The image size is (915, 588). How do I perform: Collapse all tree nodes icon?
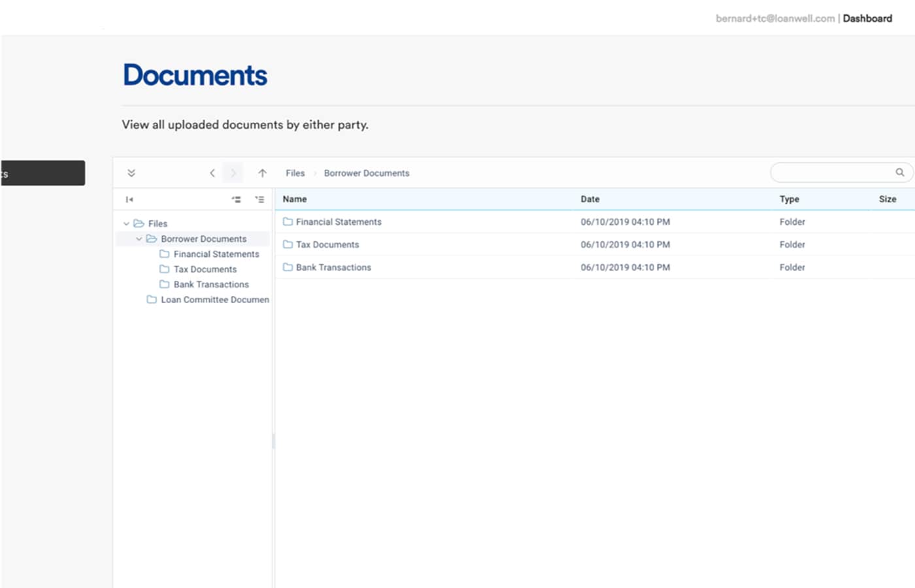[x=236, y=199]
